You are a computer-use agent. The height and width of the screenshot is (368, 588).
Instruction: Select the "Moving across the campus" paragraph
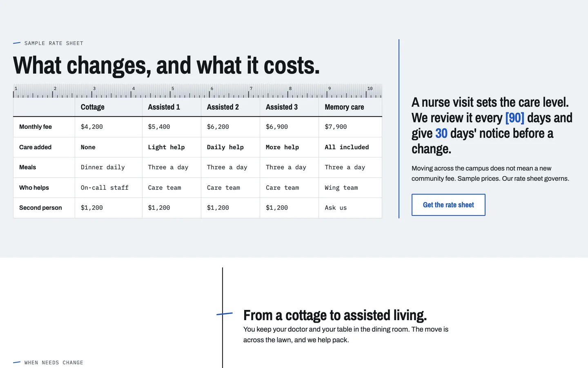490,173
